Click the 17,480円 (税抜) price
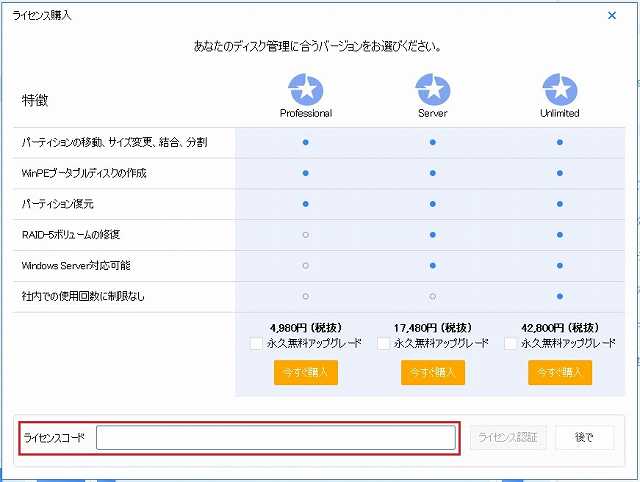The height and width of the screenshot is (482, 640). click(x=433, y=328)
